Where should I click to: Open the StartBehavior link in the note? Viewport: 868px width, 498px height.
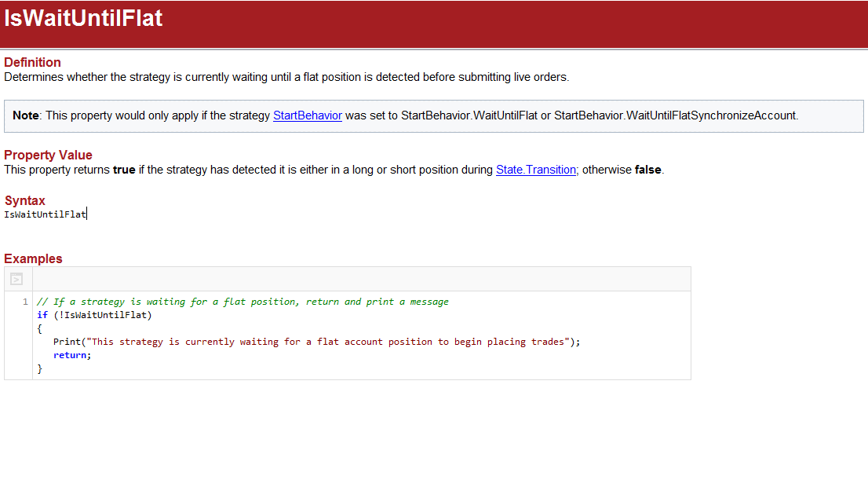[307, 115]
